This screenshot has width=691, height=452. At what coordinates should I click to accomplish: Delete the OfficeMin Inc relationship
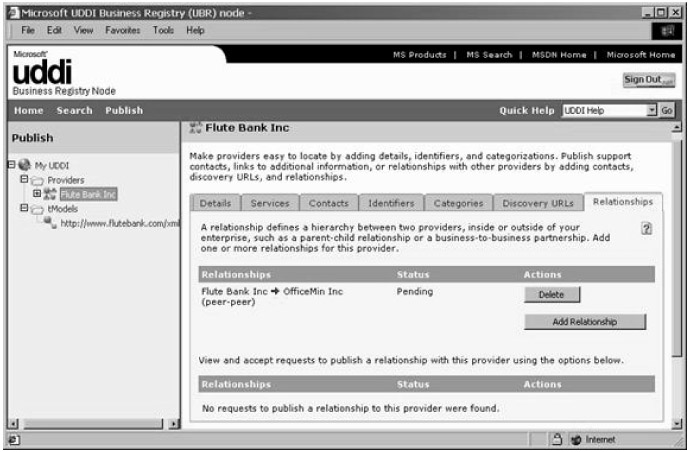[551, 295]
